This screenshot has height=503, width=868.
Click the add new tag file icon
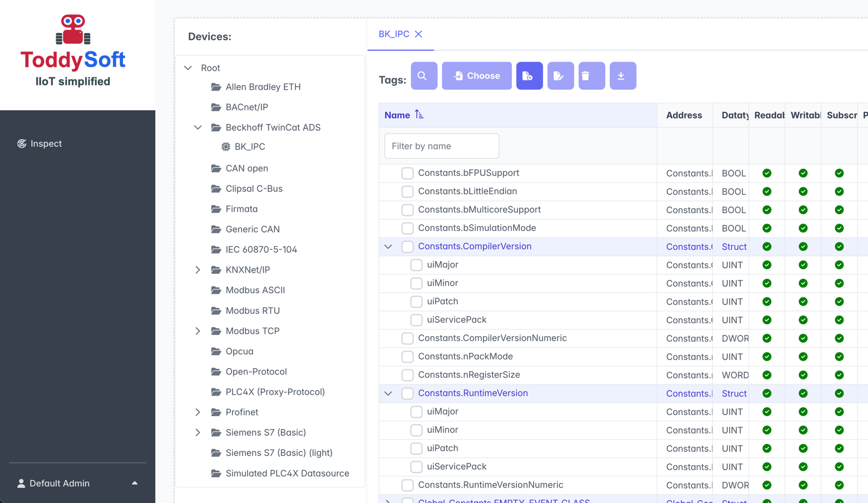point(529,76)
